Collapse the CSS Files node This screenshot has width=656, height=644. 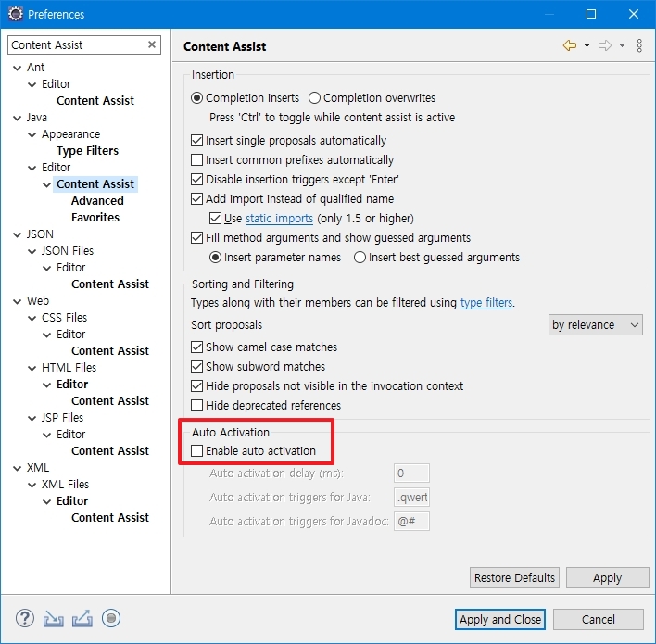(32, 318)
